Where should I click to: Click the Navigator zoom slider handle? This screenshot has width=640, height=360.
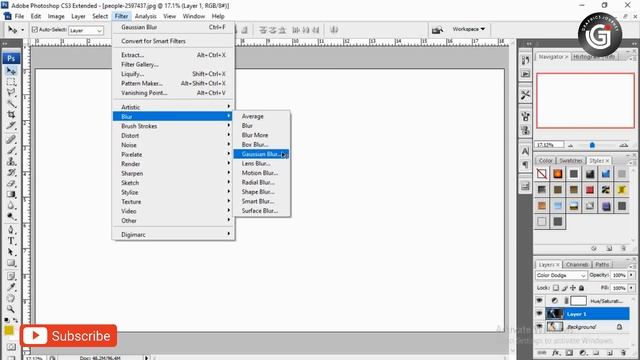click(x=592, y=145)
